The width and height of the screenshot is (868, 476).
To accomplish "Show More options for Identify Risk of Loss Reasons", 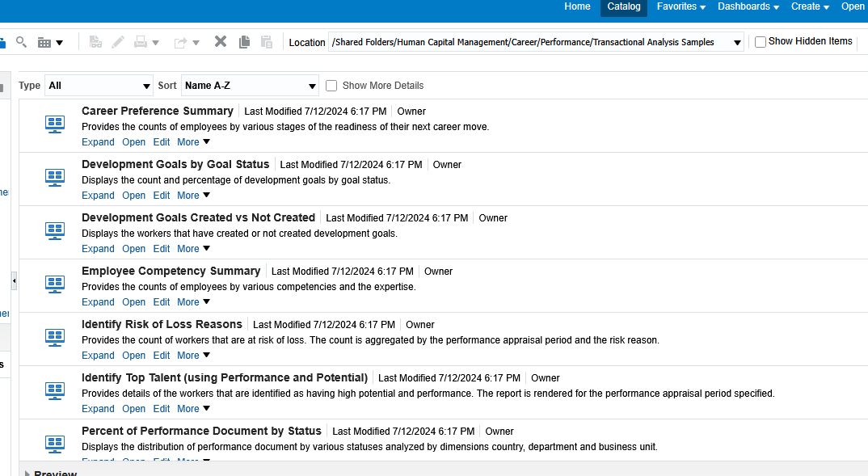I will 193,356.
